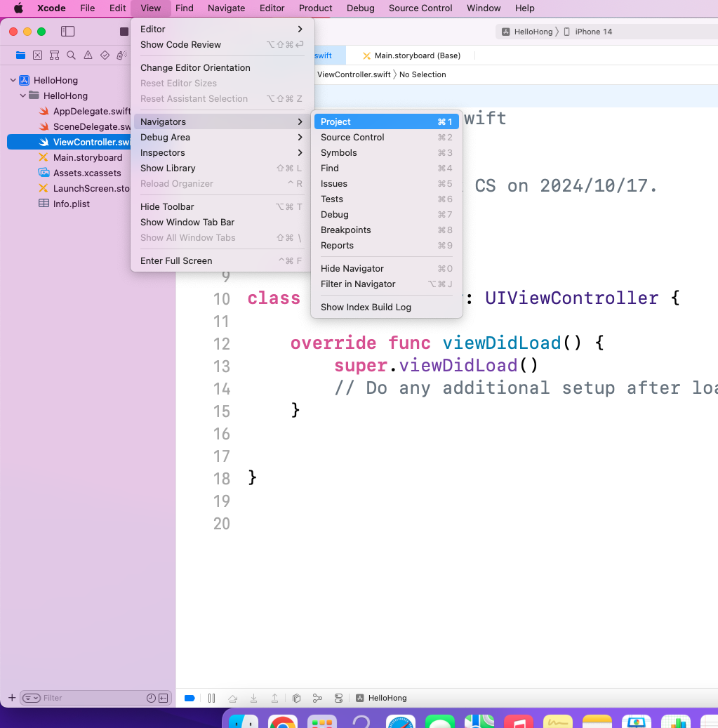
Task: Open Debug View Hierarchy button
Action: point(297,698)
